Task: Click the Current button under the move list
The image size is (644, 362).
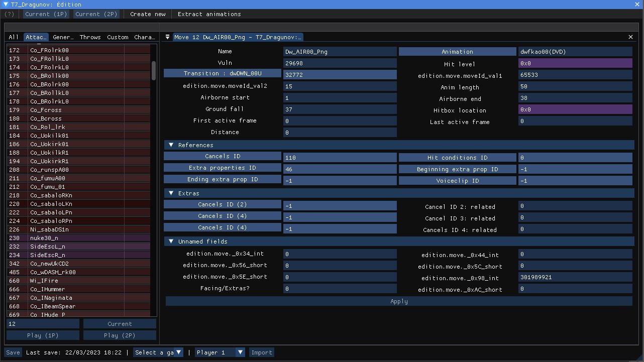Action: tap(120, 324)
